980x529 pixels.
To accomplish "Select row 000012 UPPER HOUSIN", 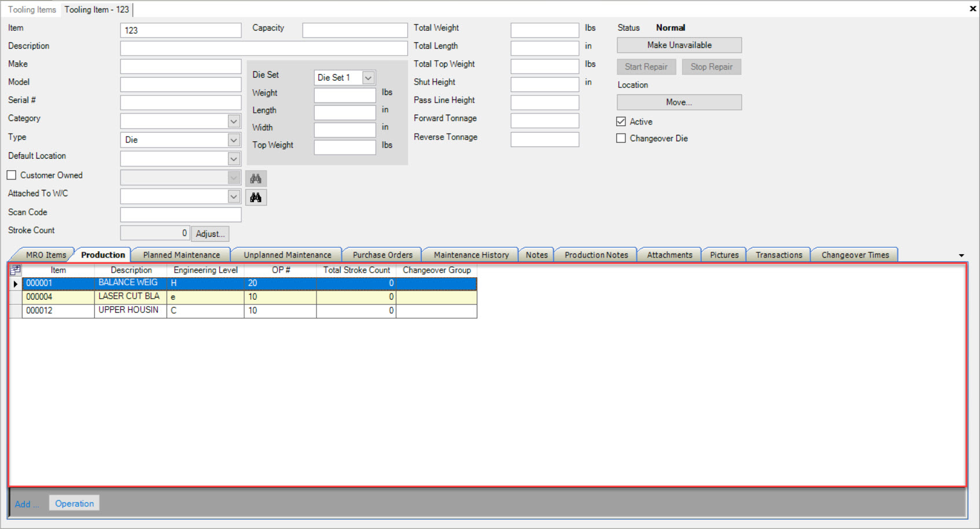I will pos(249,311).
